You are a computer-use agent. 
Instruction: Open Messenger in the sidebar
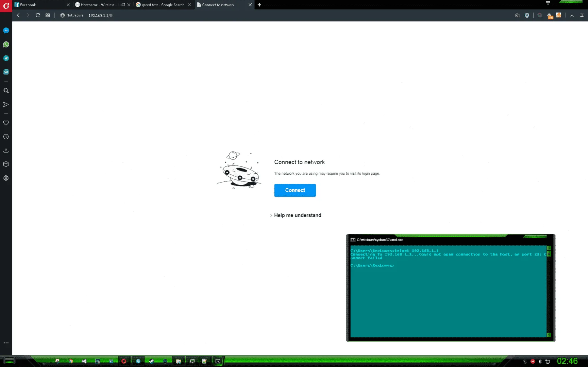click(6, 31)
